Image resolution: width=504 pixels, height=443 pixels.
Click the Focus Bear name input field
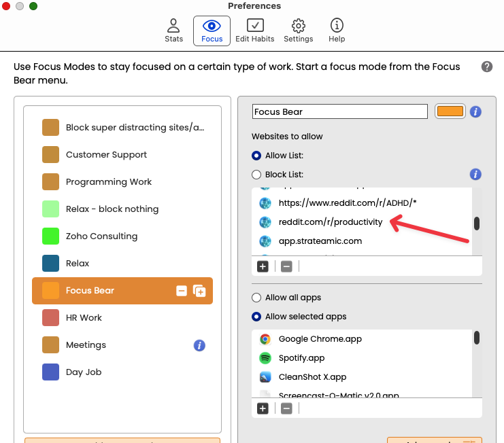(340, 111)
